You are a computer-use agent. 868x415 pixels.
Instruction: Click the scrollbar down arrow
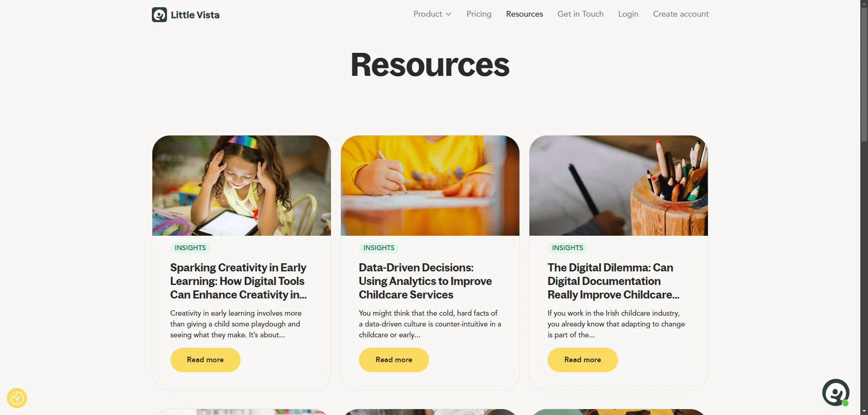864,411
